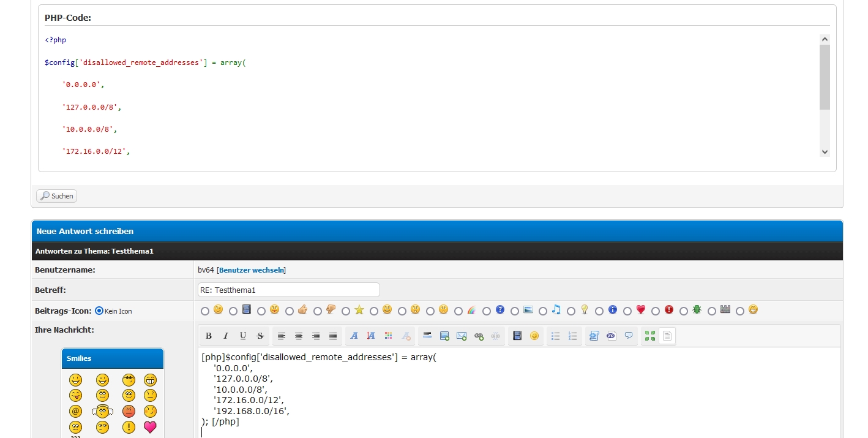Viewport: 868px width, 438px height.
Task: Insert a PHP code block
Action: tap(611, 336)
